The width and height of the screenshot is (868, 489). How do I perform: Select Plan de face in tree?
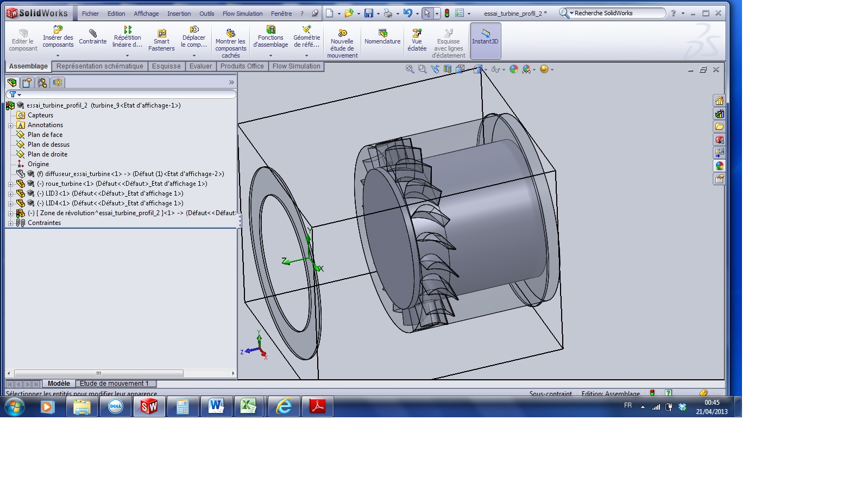click(x=45, y=135)
